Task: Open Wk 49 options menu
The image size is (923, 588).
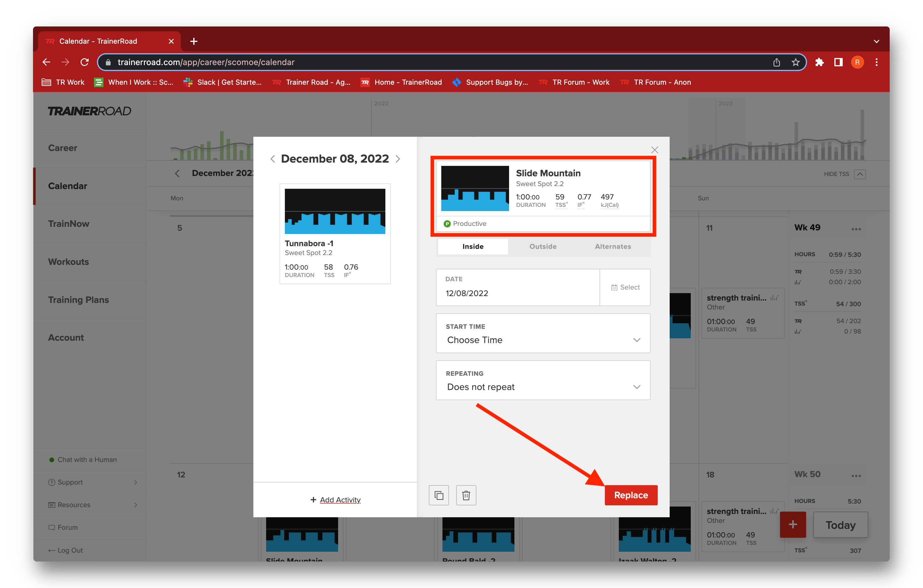Action: point(856,229)
